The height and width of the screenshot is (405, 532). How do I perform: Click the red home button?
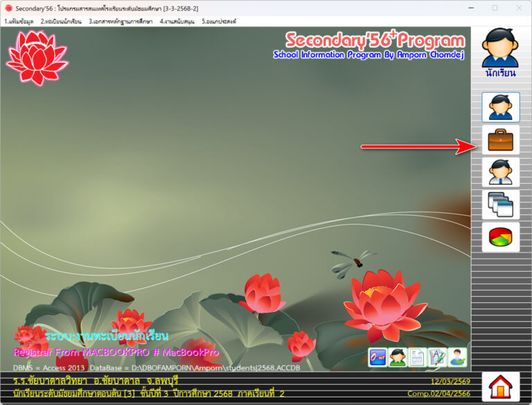click(500, 386)
